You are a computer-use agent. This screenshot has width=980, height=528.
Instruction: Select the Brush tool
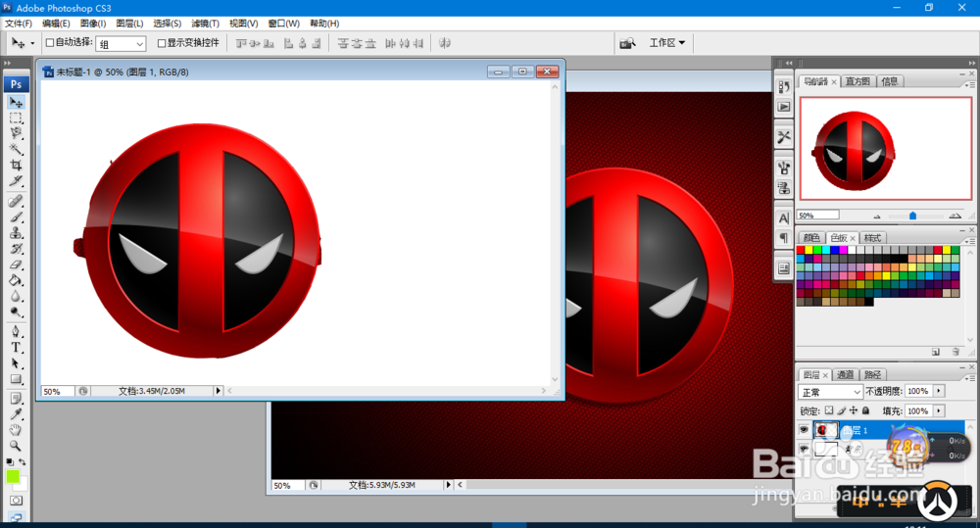[17, 216]
